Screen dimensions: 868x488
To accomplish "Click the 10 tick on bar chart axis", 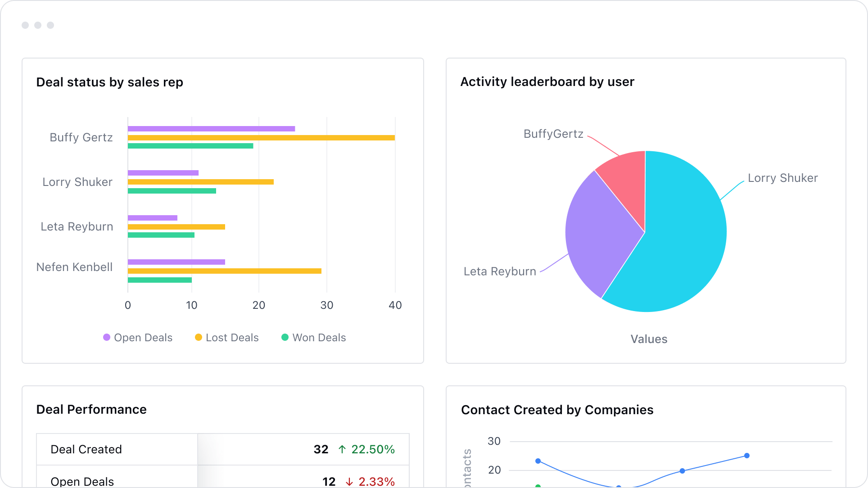I will (x=192, y=305).
